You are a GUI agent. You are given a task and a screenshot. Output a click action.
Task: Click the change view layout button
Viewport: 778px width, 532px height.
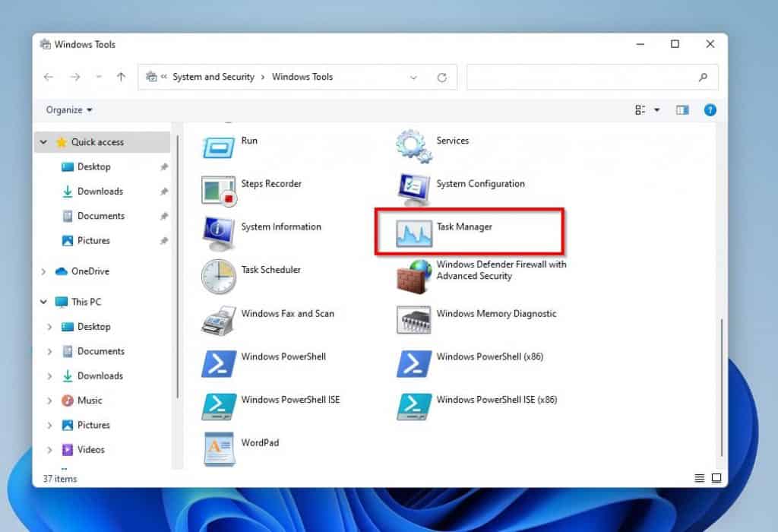point(640,110)
